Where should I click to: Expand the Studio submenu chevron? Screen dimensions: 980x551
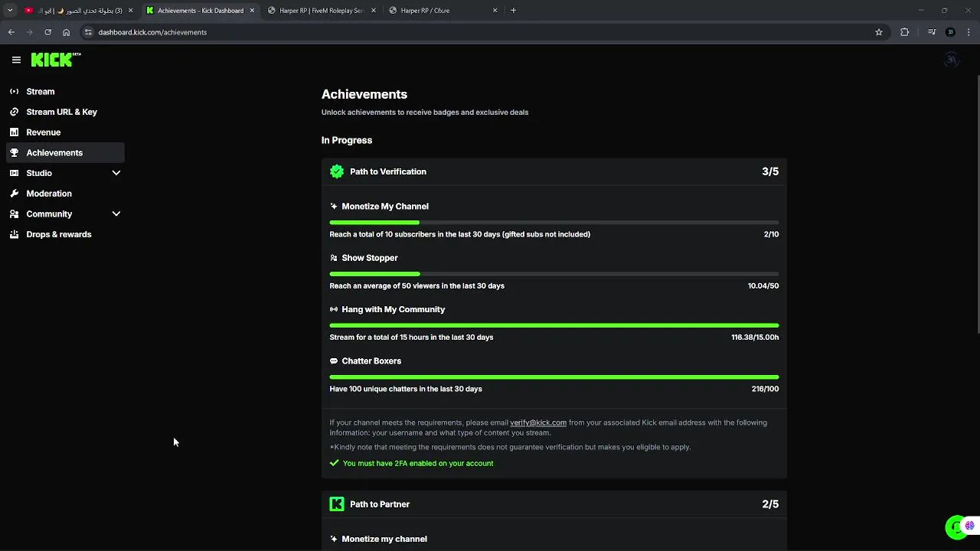[116, 173]
